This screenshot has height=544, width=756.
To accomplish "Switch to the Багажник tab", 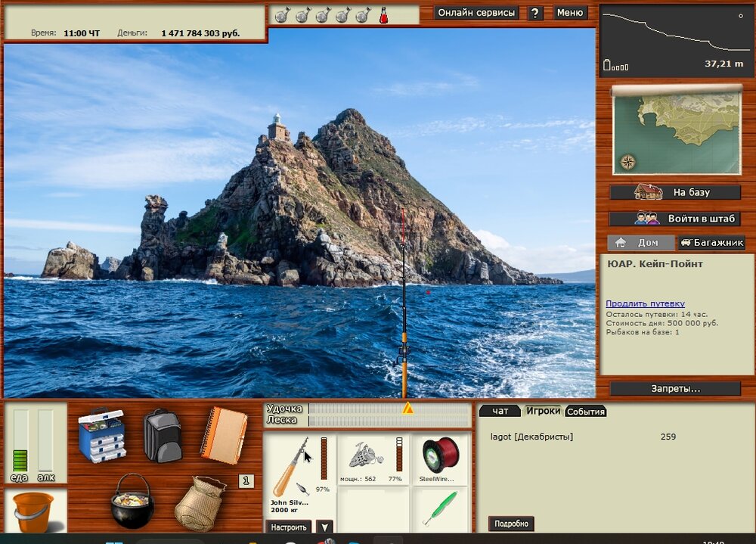I will pos(711,242).
